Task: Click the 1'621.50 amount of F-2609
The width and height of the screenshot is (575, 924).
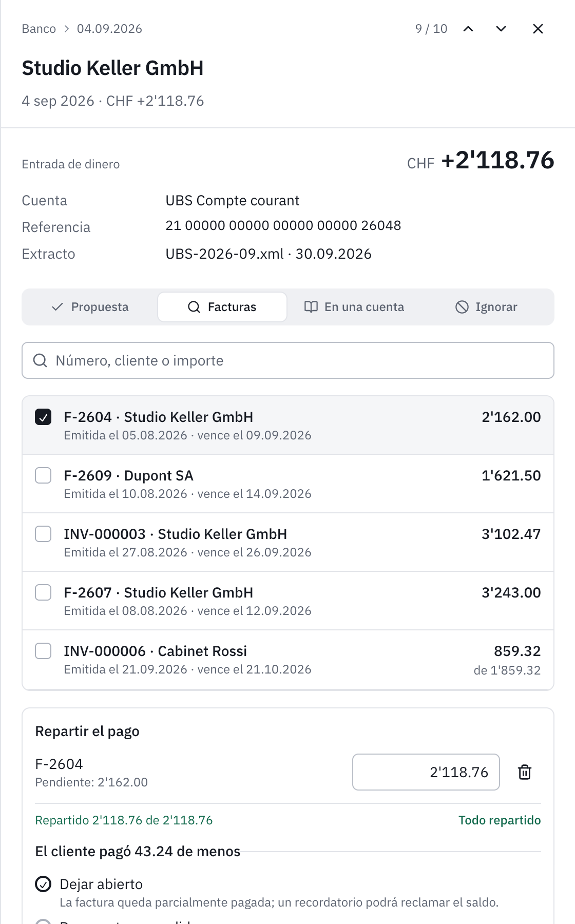Action: click(511, 475)
